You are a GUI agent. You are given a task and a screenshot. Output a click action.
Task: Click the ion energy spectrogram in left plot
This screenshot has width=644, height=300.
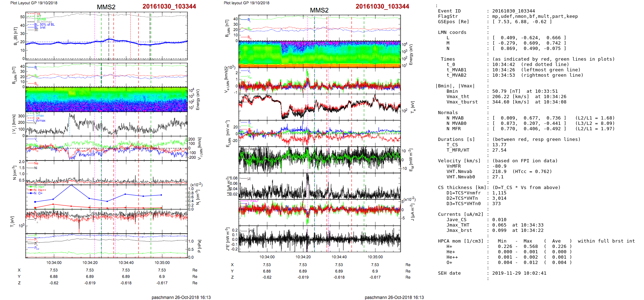coord(106,100)
